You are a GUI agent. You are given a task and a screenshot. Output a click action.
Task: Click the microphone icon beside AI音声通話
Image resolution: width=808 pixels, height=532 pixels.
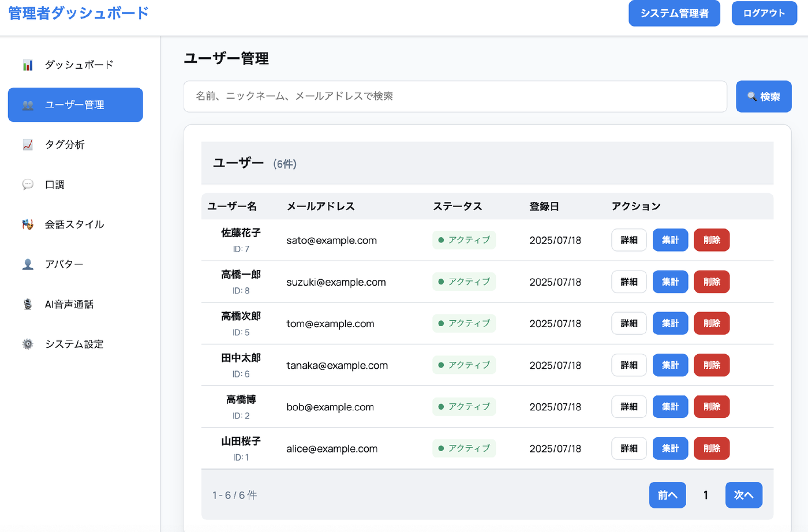click(x=28, y=304)
